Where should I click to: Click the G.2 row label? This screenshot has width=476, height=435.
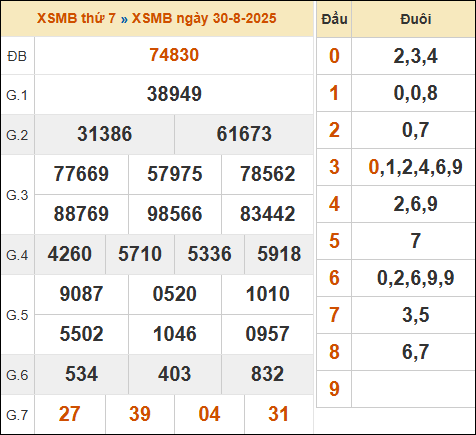tap(17, 135)
